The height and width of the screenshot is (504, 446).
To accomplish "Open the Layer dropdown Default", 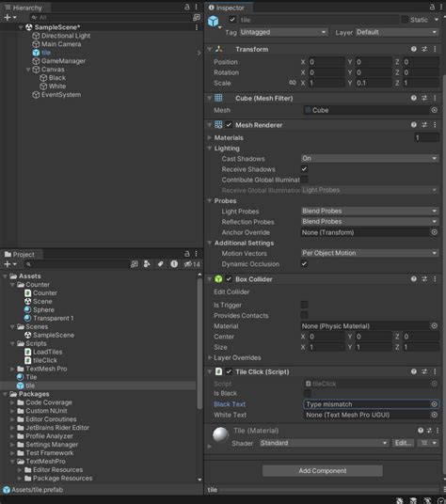I will click(x=397, y=32).
